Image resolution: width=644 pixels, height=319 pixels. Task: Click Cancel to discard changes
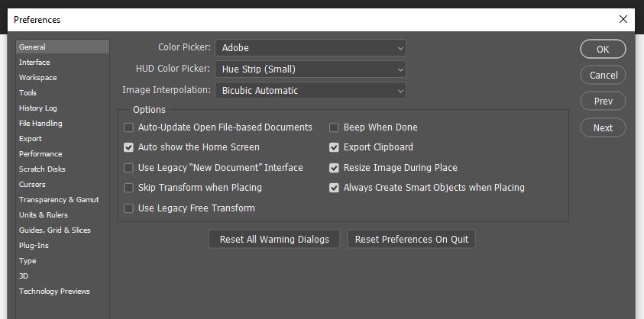click(603, 75)
